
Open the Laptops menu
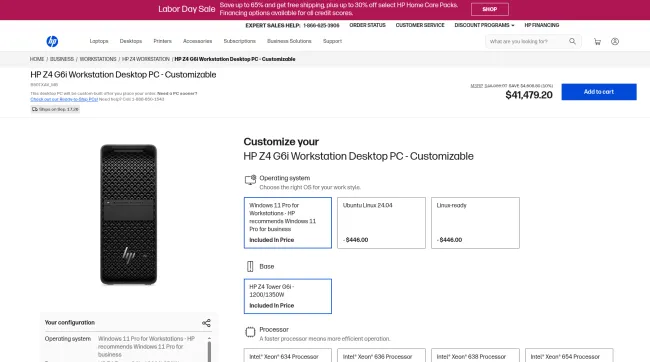pyautogui.click(x=99, y=41)
